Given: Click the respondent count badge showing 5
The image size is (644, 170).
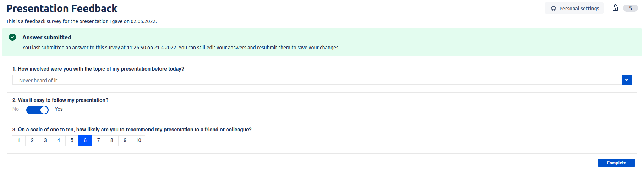Looking at the screenshot, I should click(x=630, y=8).
